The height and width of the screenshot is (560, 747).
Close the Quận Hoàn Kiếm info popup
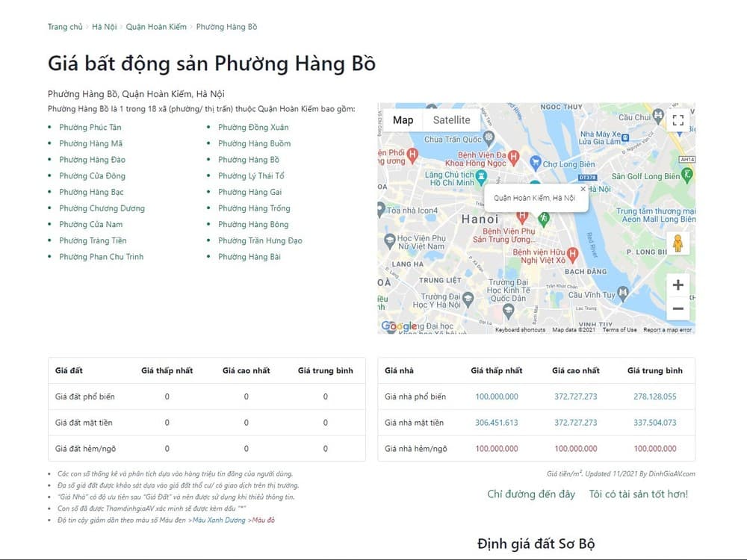click(583, 189)
